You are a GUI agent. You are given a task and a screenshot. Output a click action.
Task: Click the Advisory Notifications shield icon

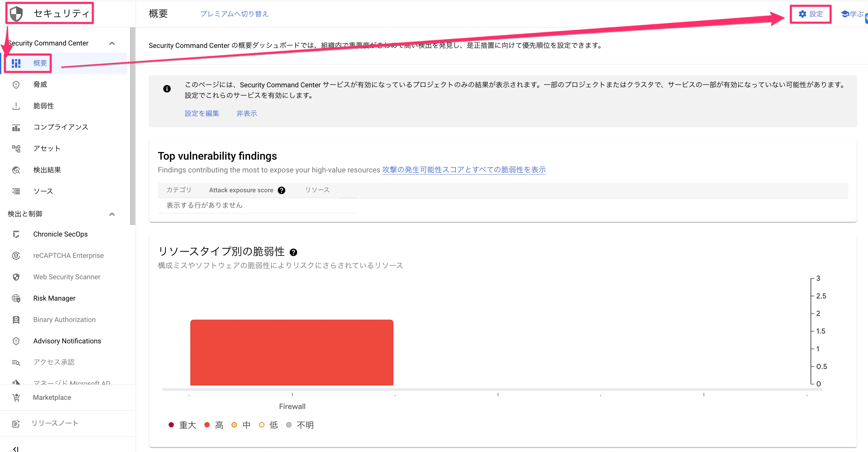click(x=16, y=341)
